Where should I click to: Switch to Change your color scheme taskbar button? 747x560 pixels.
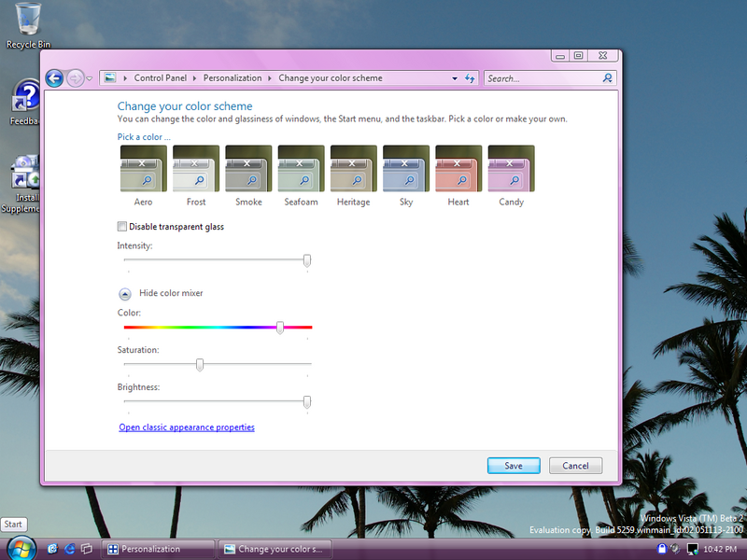(x=275, y=549)
